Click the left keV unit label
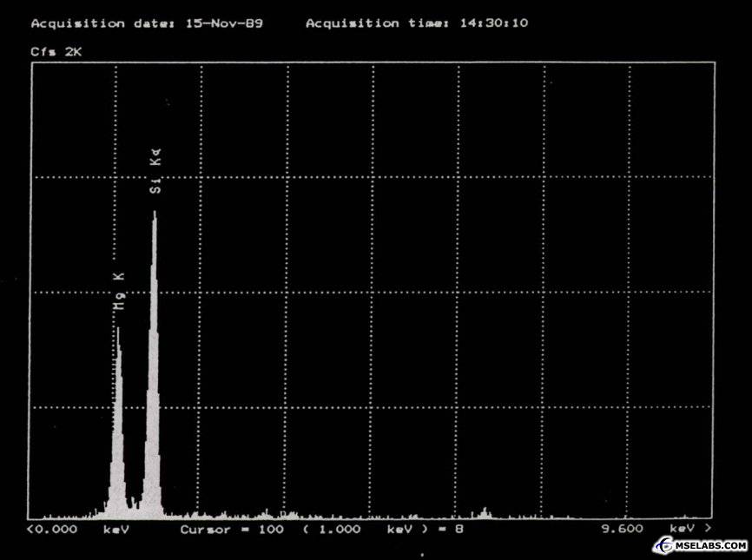The height and width of the screenshot is (560, 752). (x=115, y=529)
